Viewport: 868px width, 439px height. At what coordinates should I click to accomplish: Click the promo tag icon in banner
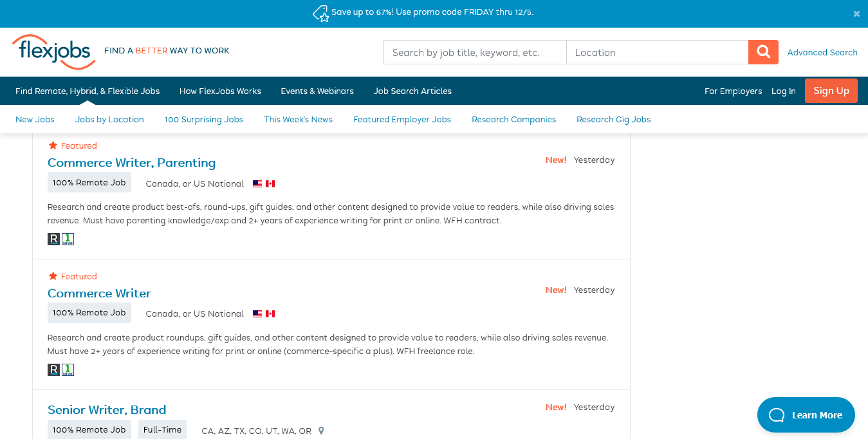point(320,13)
